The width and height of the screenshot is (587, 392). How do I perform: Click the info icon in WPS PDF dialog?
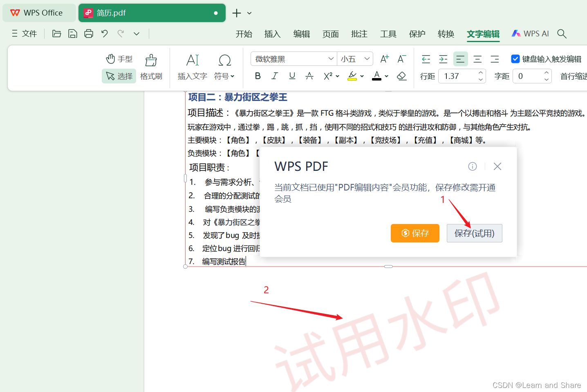coord(473,166)
